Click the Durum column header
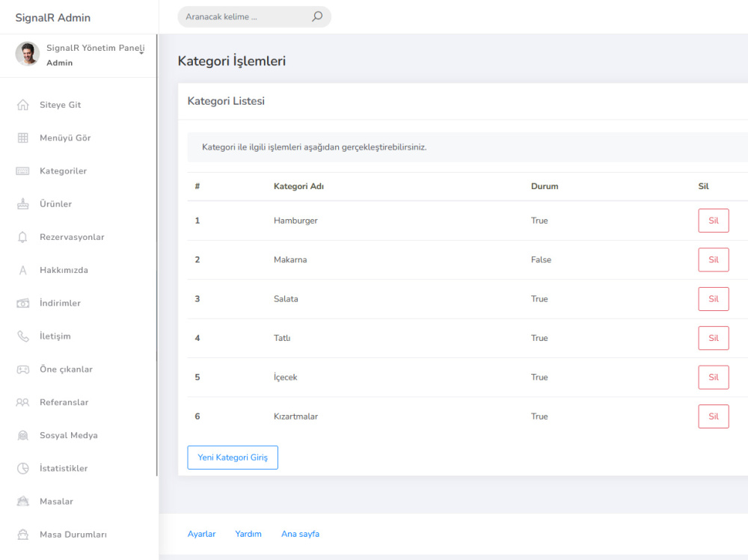 point(545,186)
